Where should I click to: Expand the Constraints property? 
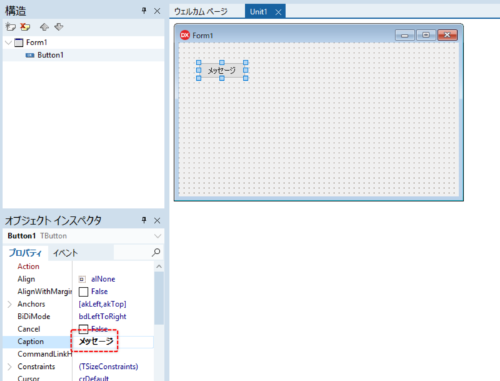coord(10,367)
